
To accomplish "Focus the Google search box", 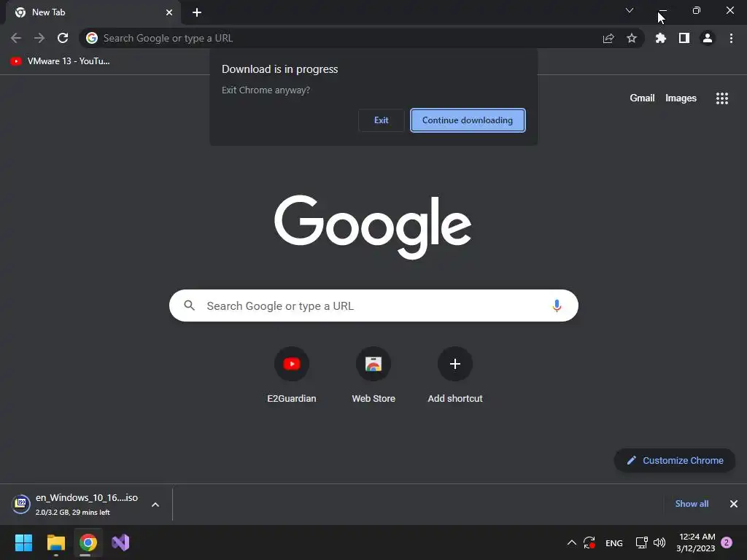I will [373, 306].
